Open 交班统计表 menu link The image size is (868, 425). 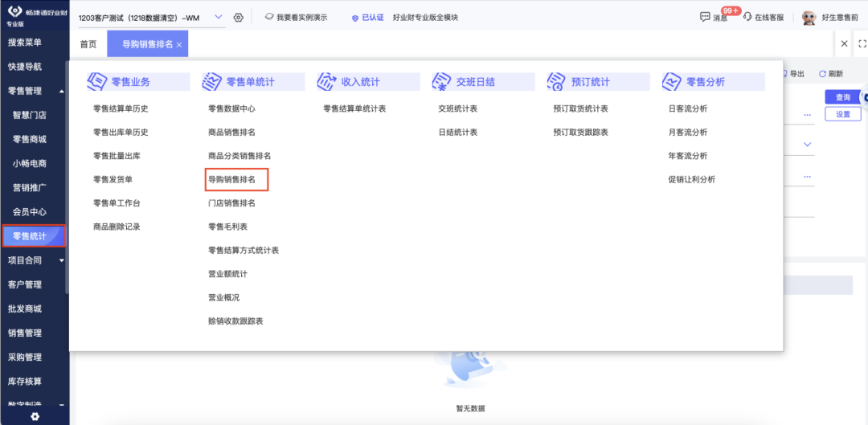coord(458,109)
